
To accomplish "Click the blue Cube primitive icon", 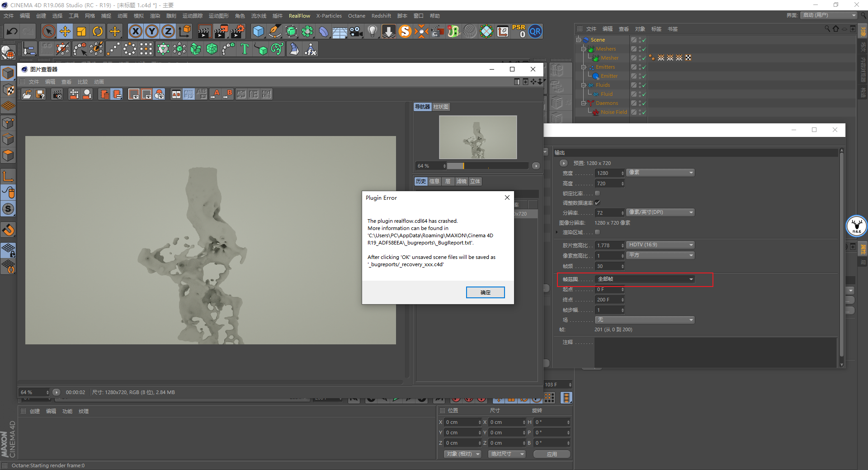I will 258,31.
